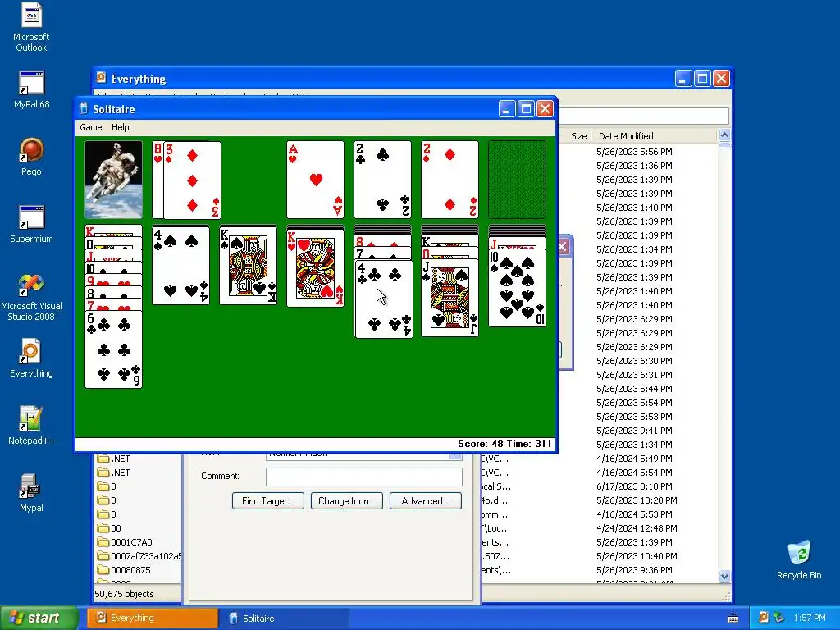840x630 pixels.
Task: Switch to Solitaire taskbar button
Action: (x=285, y=619)
